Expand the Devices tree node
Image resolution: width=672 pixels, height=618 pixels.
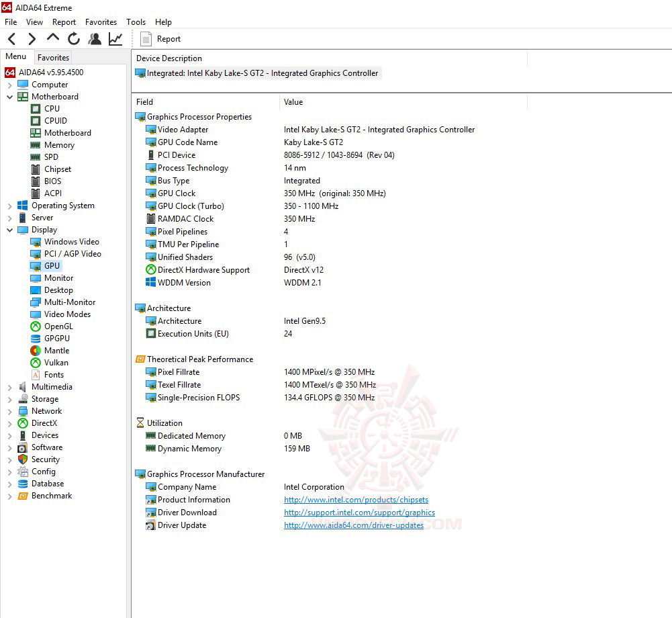[9, 435]
